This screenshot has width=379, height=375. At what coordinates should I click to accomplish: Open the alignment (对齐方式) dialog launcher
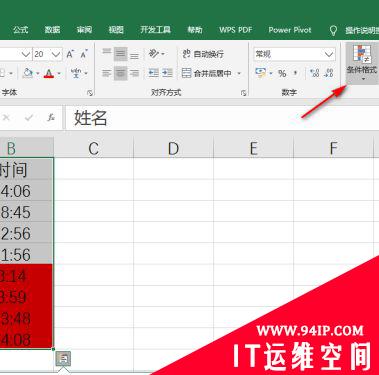[244, 93]
